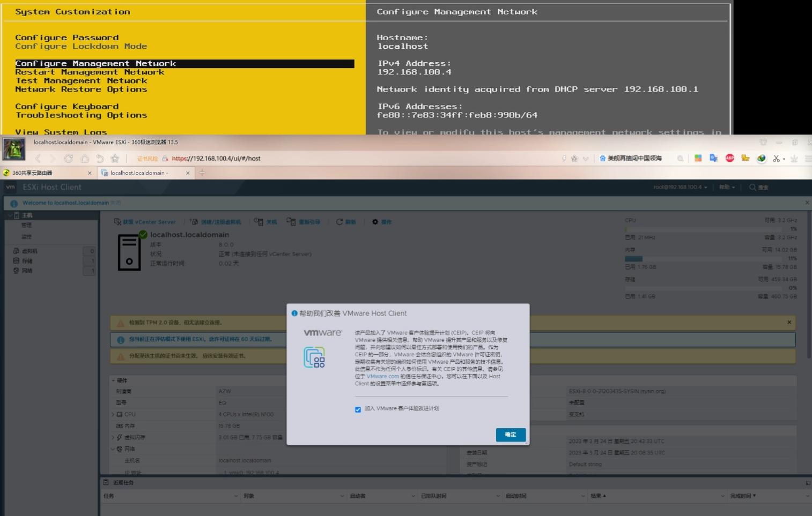Open the browser hamburger menu icon

[x=808, y=159]
